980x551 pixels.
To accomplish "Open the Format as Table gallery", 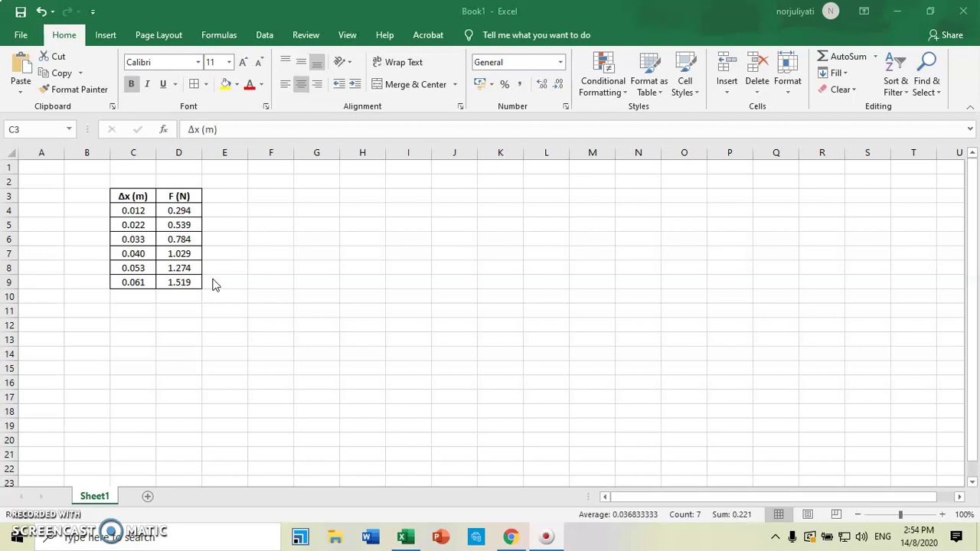I will [x=649, y=75].
